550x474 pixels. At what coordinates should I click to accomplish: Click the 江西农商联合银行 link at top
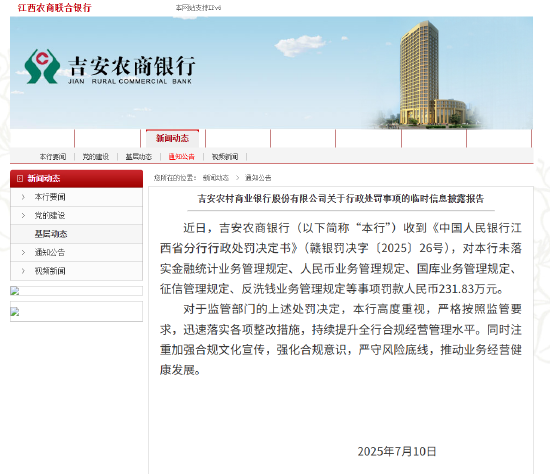coord(54,8)
